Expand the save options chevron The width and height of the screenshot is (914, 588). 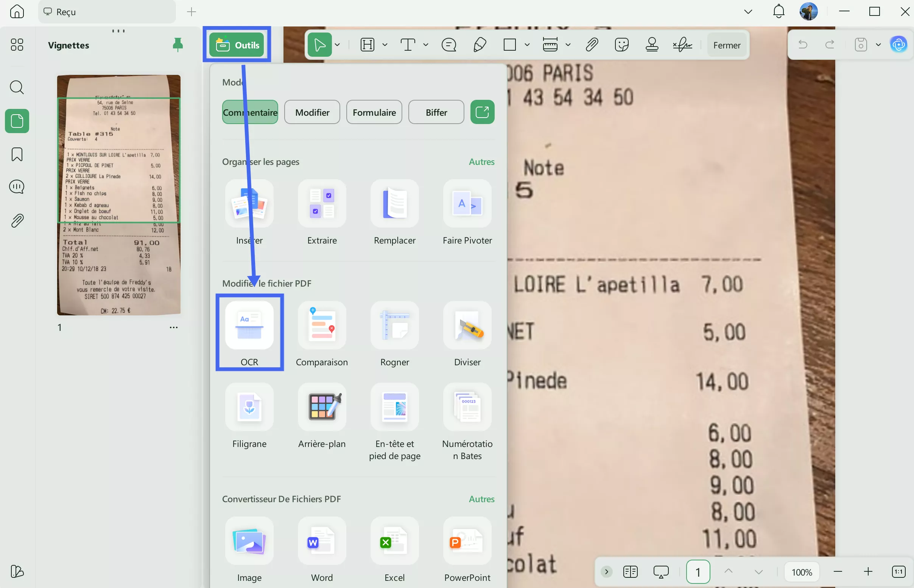[x=878, y=45]
